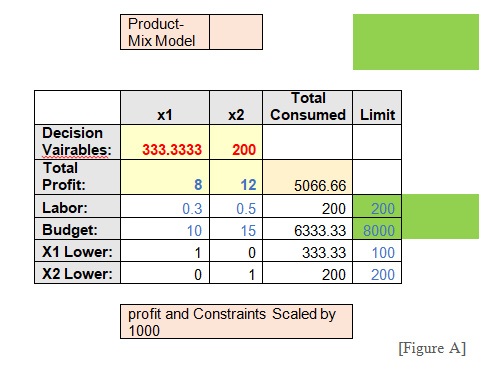Click the 'Labor:' row label
The image size is (479, 366).
tap(77, 206)
